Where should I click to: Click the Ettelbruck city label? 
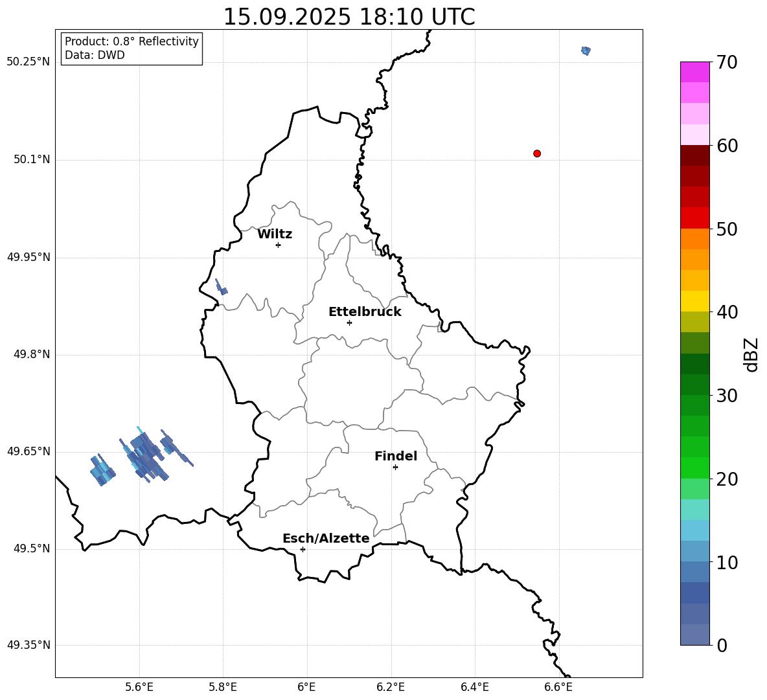(x=365, y=312)
